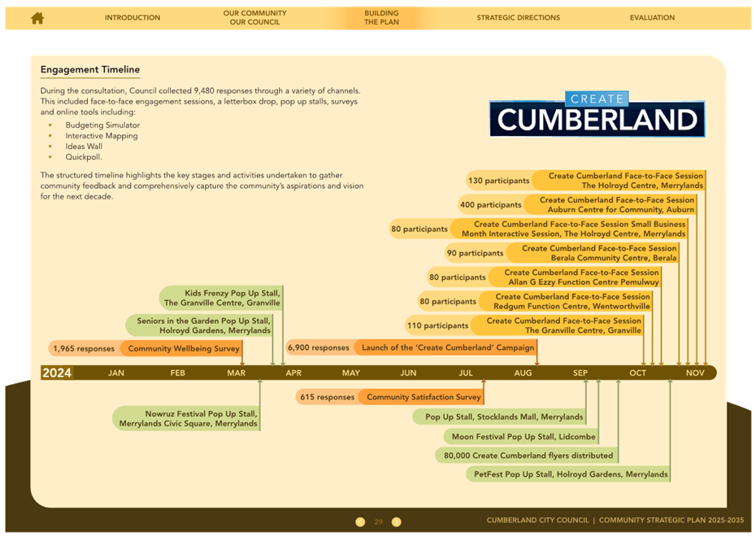Click the Community Satisfaction Survey label
The image size is (756, 537).
pos(423,397)
